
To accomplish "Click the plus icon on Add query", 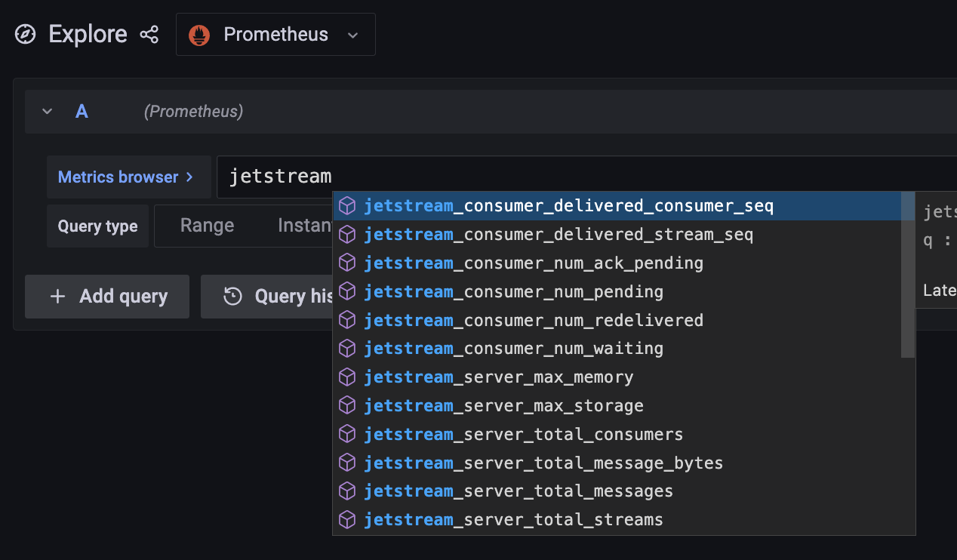I will (x=58, y=297).
